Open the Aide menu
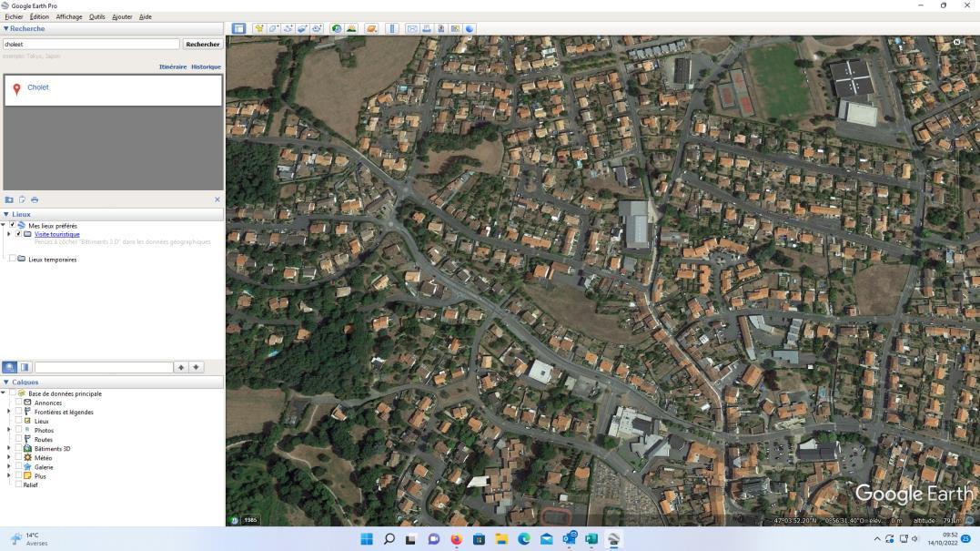Viewport: 980px width, 551px height. pyautogui.click(x=145, y=17)
